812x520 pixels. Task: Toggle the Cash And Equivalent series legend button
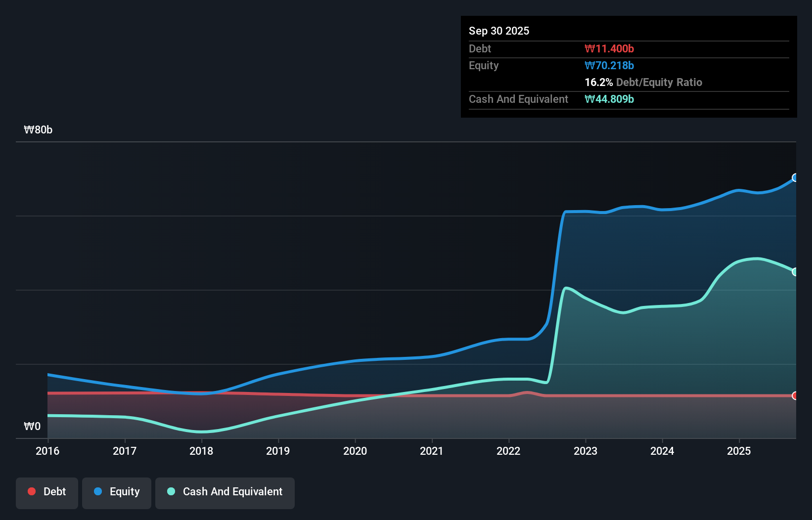(225, 493)
